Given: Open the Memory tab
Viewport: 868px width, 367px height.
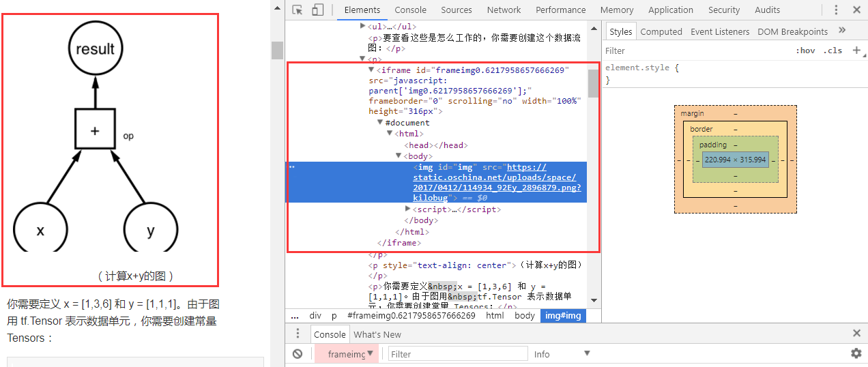Looking at the screenshot, I should click(x=617, y=10).
